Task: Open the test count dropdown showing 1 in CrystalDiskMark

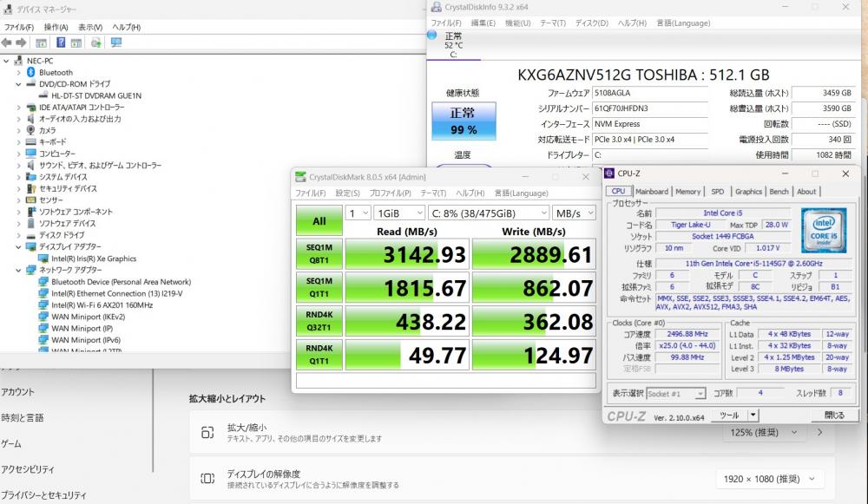Action: click(358, 213)
